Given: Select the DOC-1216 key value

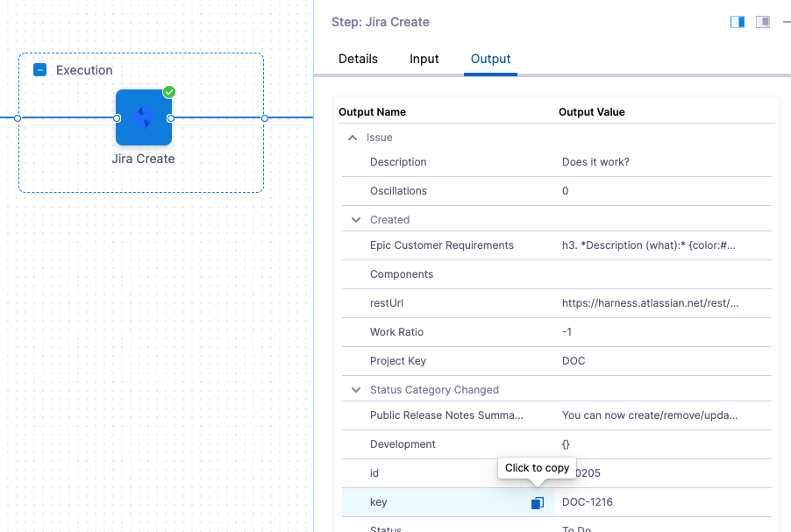Looking at the screenshot, I should pyautogui.click(x=587, y=502).
